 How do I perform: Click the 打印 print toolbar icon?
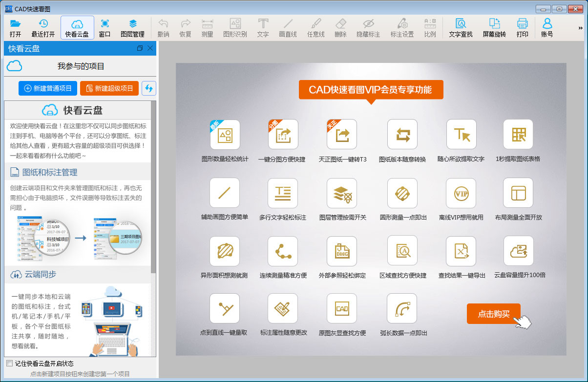click(x=523, y=28)
